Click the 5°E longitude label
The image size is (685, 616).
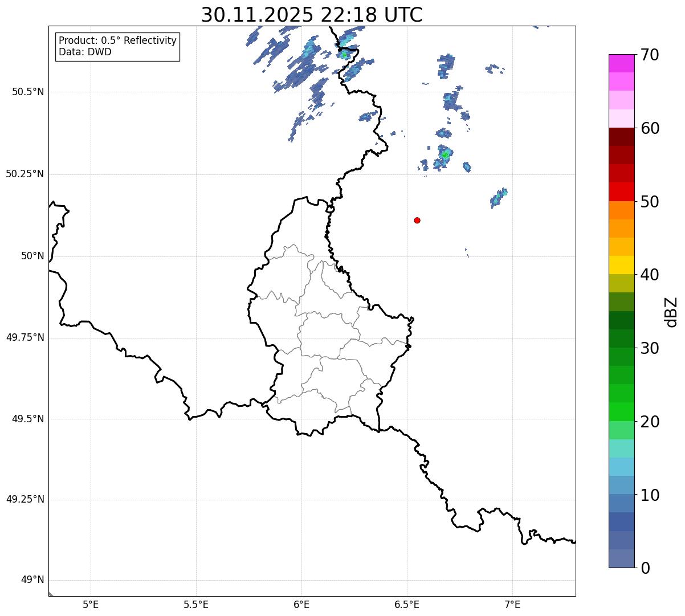91,604
